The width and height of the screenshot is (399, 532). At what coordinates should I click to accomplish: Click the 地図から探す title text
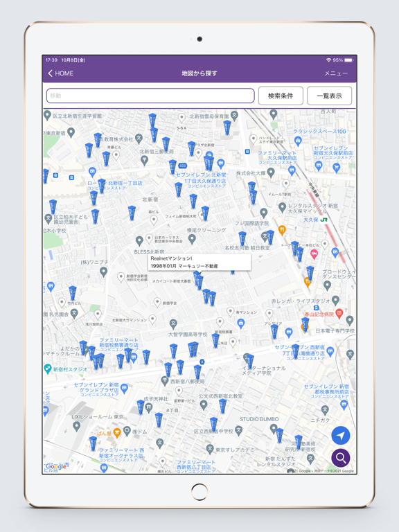click(199, 73)
